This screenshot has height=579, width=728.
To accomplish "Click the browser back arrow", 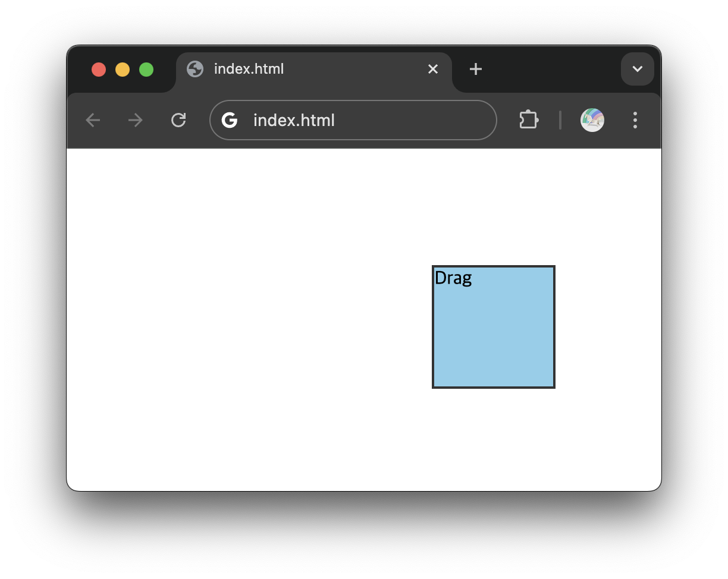I will coord(93,120).
